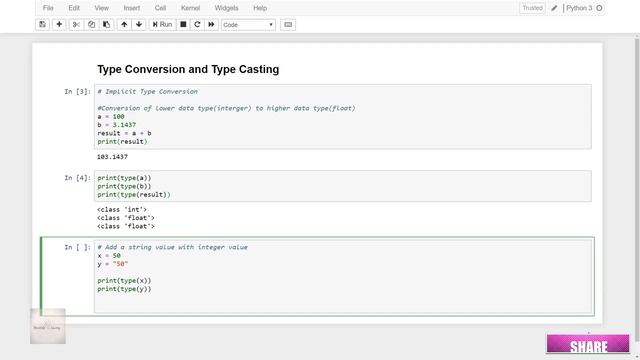Click the '# Add a string value' comment
The height and width of the screenshot is (360, 640).
click(x=172, y=247)
